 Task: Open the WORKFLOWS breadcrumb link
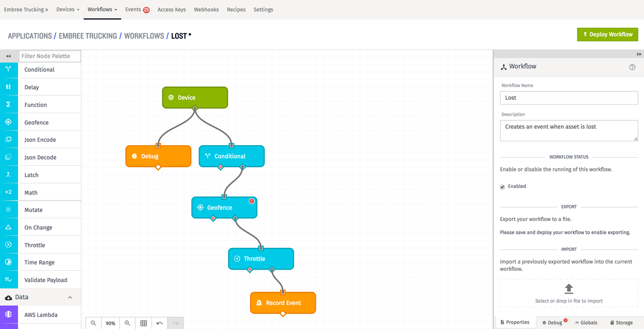(144, 36)
